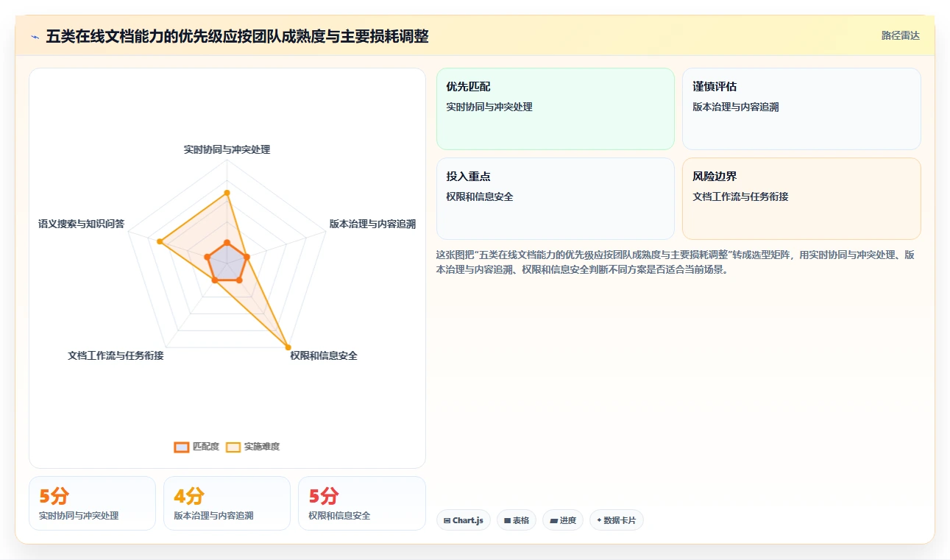Click the 表格 tag

pyautogui.click(x=517, y=520)
